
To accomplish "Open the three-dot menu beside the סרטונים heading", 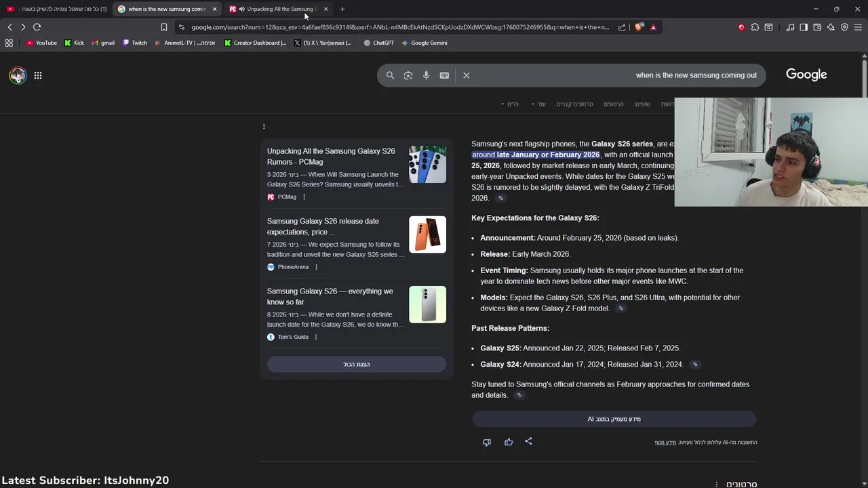I will pos(716,484).
